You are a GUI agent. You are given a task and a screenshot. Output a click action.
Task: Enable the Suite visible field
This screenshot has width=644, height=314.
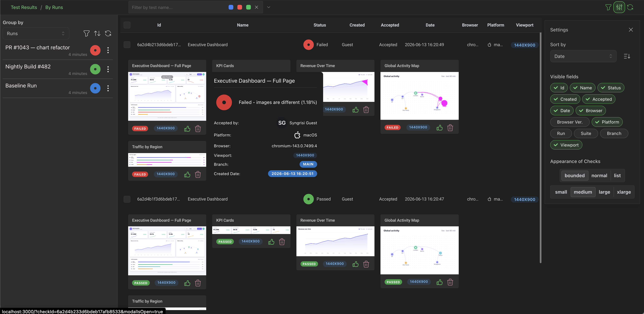point(586,134)
